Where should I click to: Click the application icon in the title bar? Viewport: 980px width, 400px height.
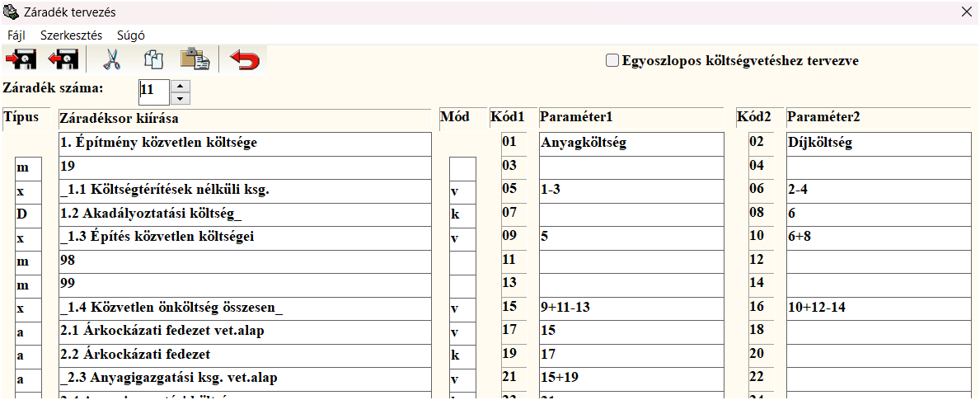tap(11, 12)
